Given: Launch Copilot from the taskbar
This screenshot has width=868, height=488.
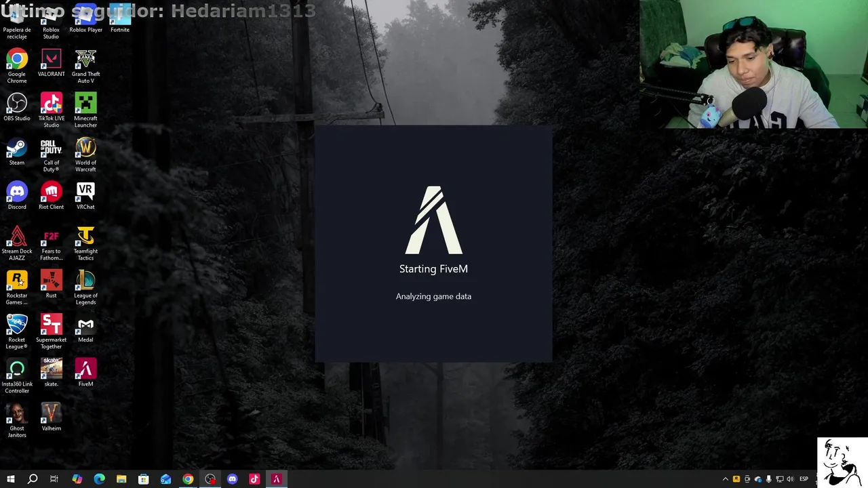Looking at the screenshot, I should [x=77, y=479].
